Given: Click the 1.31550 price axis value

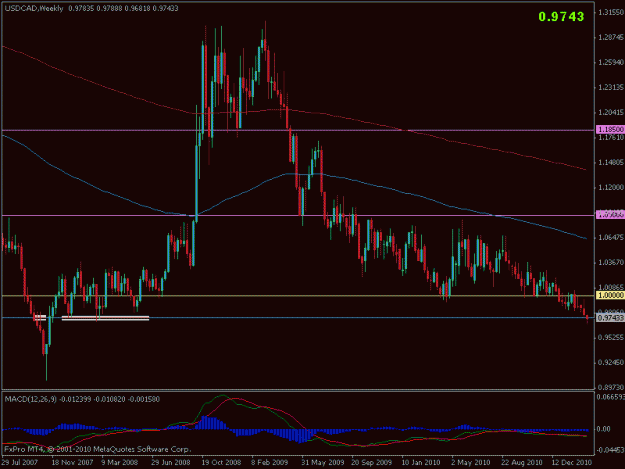Looking at the screenshot, I should pos(611,13).
